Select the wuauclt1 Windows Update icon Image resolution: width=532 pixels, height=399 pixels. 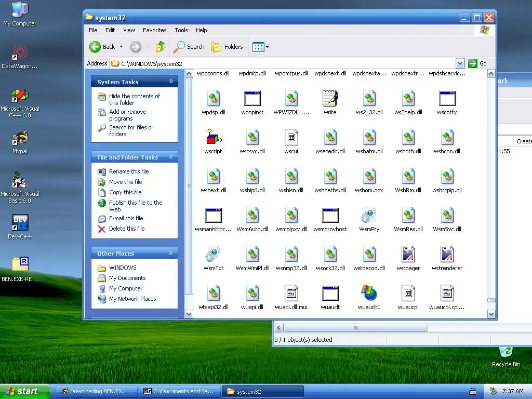click(x=369, y=293)
